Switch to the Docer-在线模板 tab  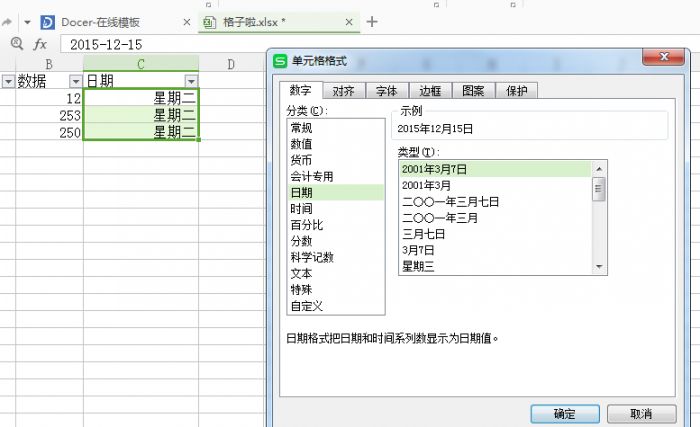click(116, 22)
